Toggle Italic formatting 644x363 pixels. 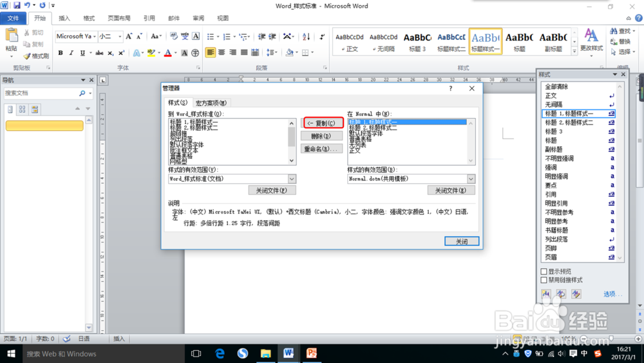point(71,53)
